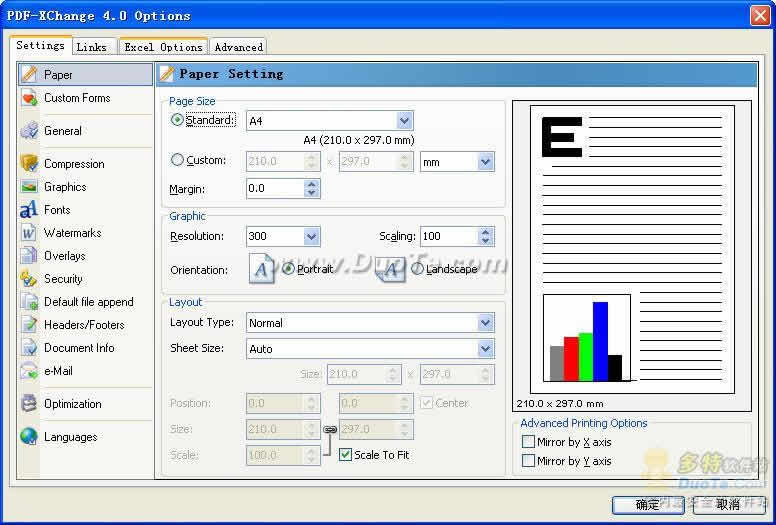Open the Excel Options tab
The height and width of the screenshot is (525, 776).
163,47
